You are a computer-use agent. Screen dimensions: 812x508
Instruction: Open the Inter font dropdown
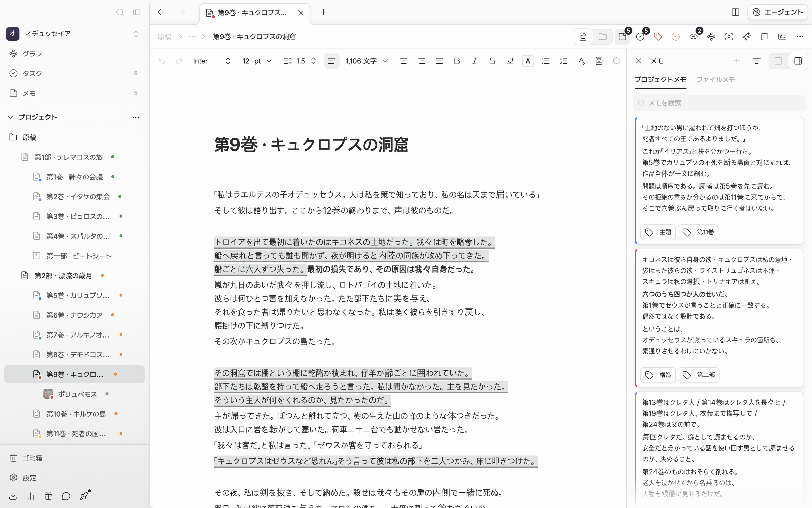click(212, 61)
